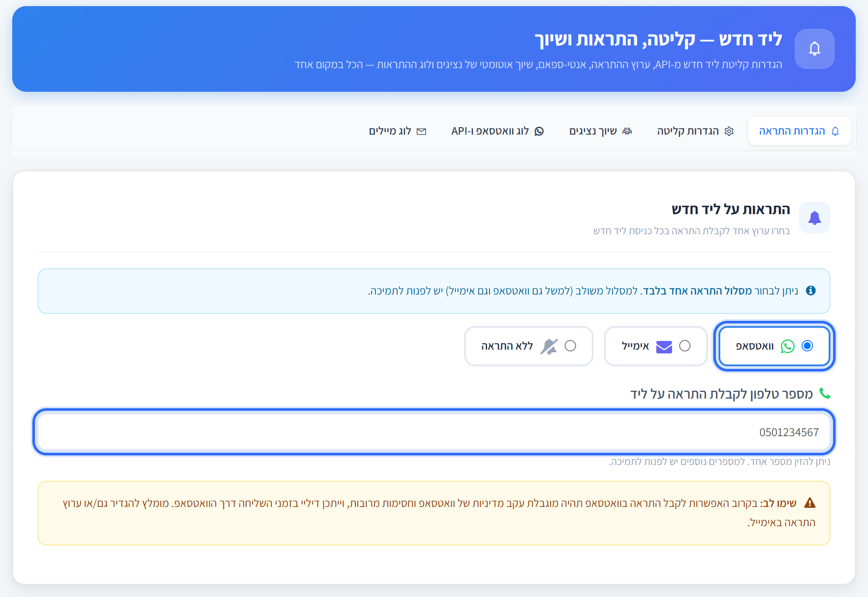Click the crossed-out bell mute icon

click(549, 346)
